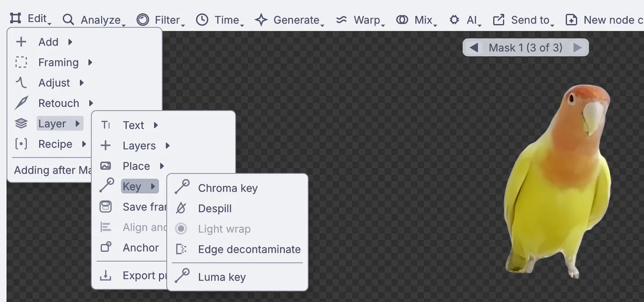Click the Generate sparkle icon

click(x=261, y=20)
